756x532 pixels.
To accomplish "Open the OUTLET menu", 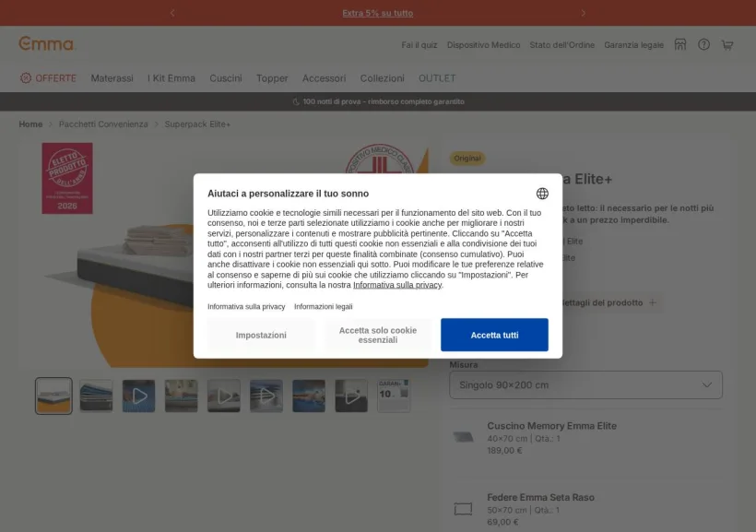I will 437,78.
